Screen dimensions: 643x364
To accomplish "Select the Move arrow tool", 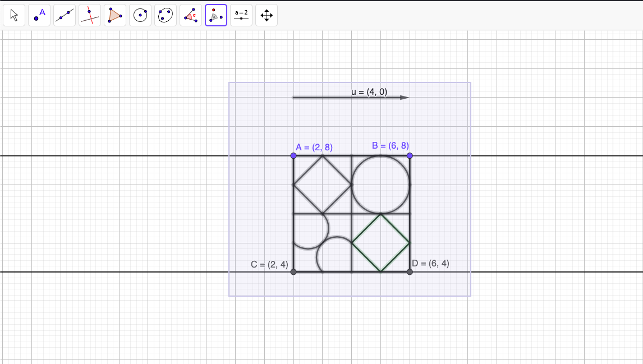I will [x=14, y=15].
